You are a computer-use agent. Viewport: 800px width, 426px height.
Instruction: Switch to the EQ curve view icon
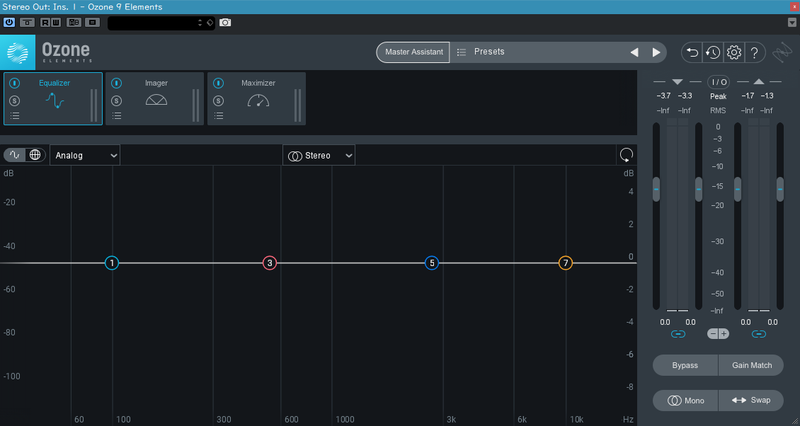(x=14, y=155)
